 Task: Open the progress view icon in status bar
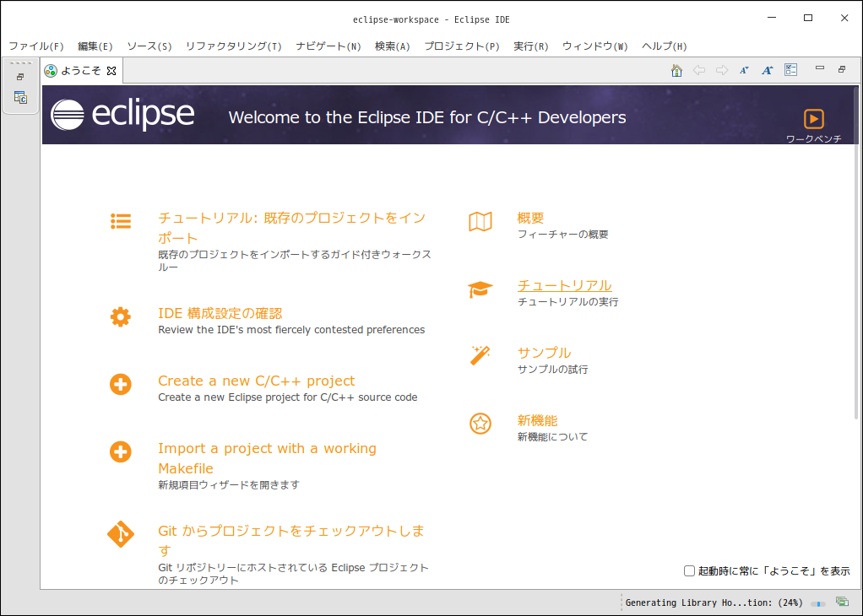[x=842, y=602]
